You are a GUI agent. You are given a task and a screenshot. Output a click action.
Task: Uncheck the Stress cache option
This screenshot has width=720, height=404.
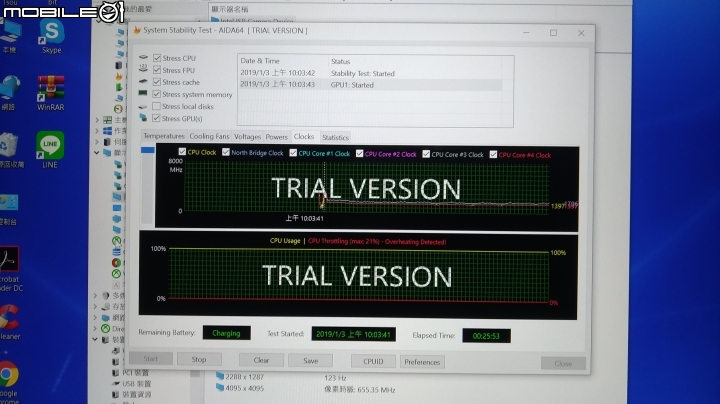157,82
